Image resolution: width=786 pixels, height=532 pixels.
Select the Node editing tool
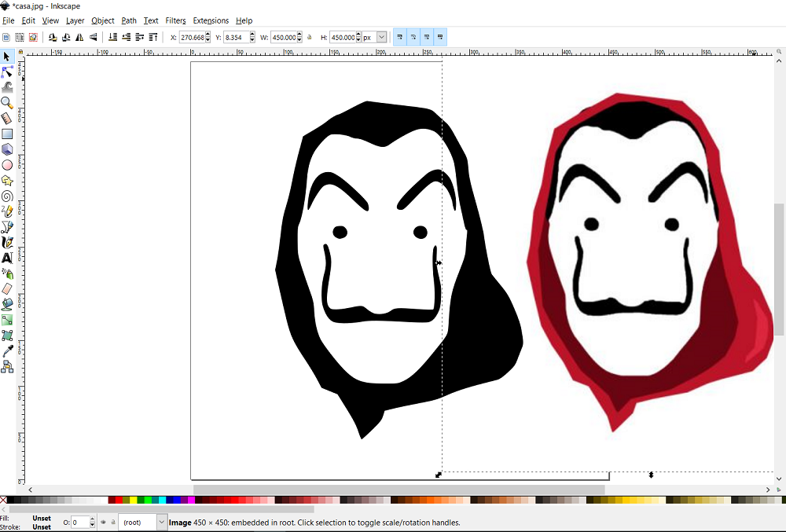(x=7, y=72)
